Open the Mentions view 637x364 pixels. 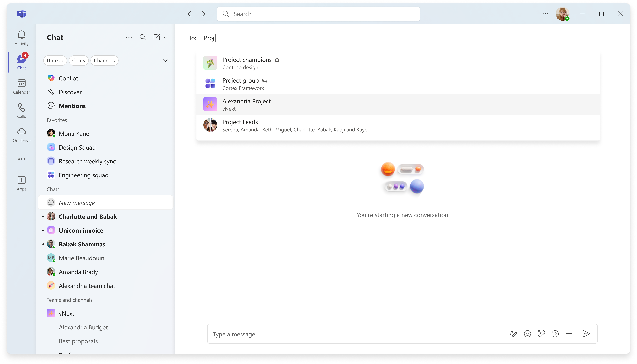pos(72,106)
